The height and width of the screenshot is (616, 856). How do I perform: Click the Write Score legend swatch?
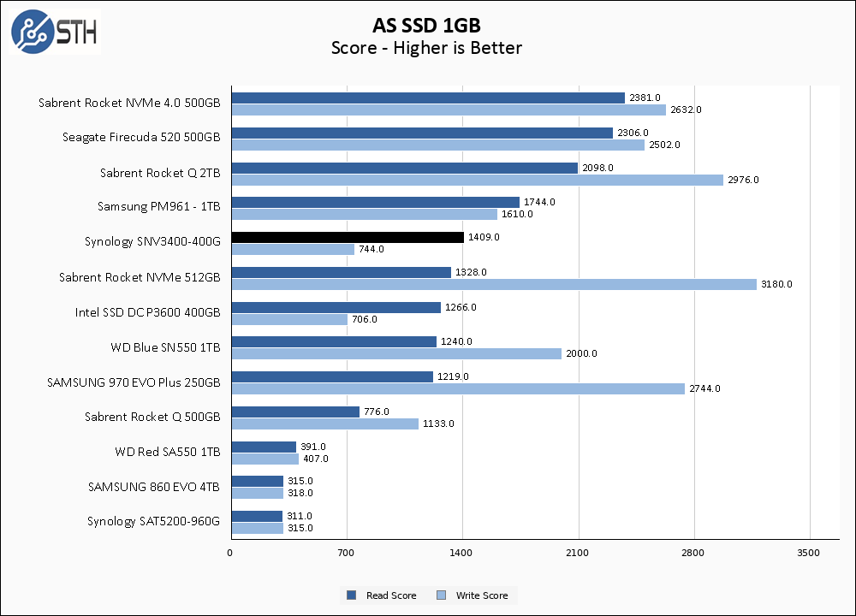(442, 595)
